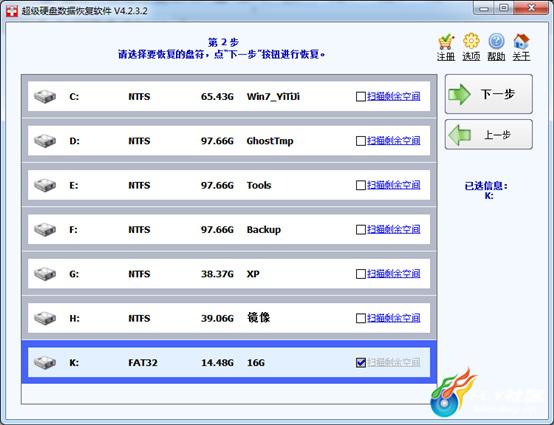Click 上一步 previous step button
Viewport: 554px width, 425px height.
(489, 134)
